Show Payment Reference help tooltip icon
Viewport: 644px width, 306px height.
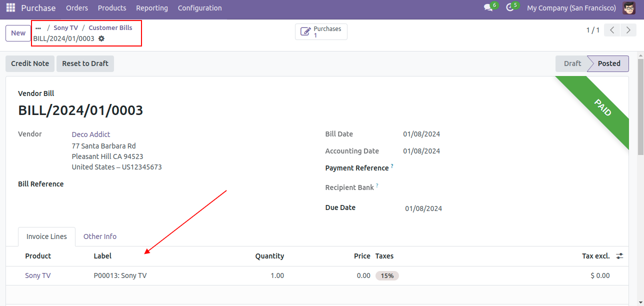pyautogui.click(x=392, y=165)
